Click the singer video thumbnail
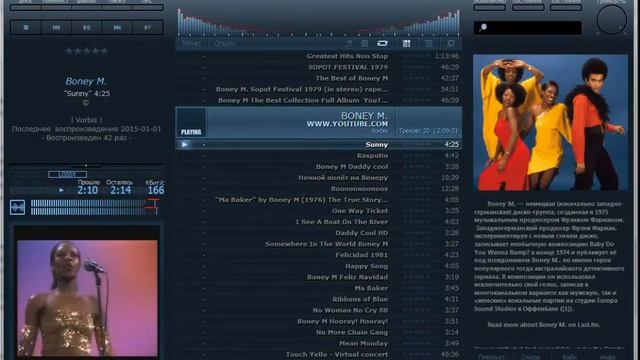The height and width of the screenshot is (360, 640). 87,298
